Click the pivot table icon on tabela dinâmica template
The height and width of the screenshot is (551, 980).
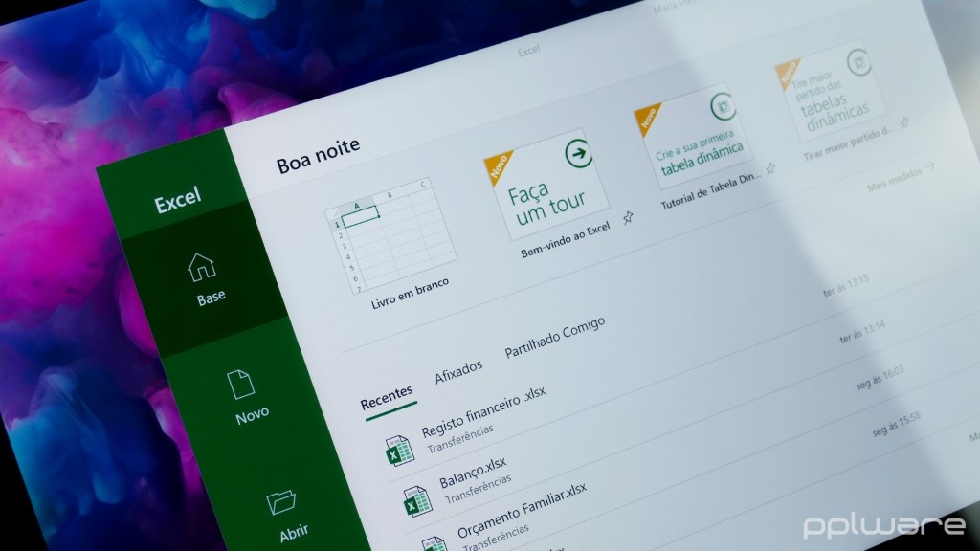coord(724,104)
